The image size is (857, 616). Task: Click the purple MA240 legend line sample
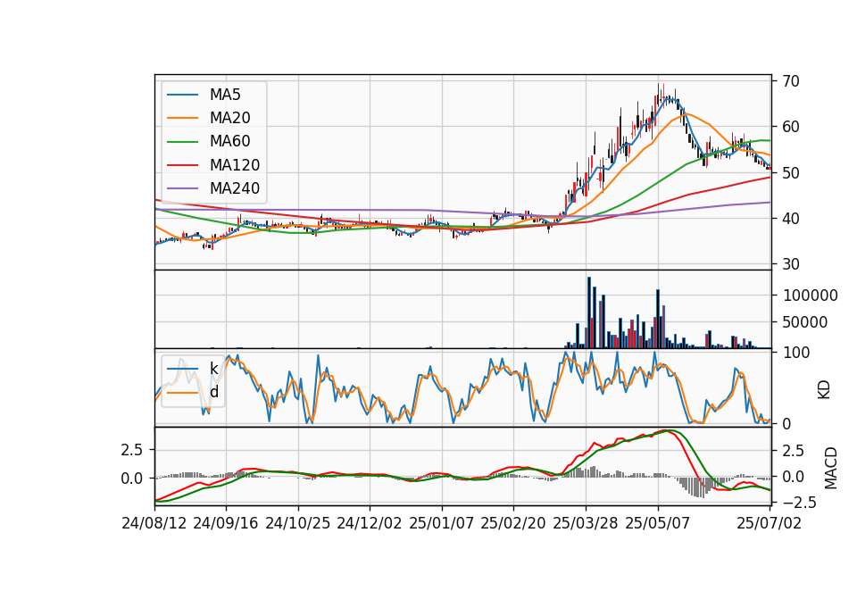click(x=182, y=188)
